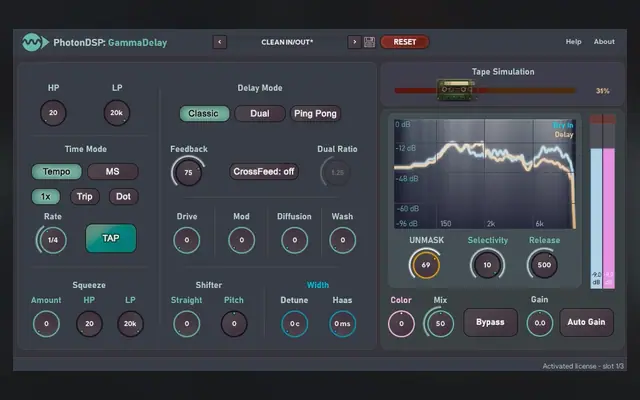Click the Dual Ratio knob
Screen dimensions: 640x400
(337, 172)
